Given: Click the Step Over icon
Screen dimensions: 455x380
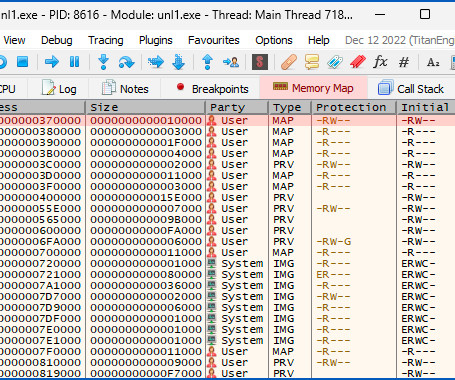Looking at the screenshot, I should point(126,62).
